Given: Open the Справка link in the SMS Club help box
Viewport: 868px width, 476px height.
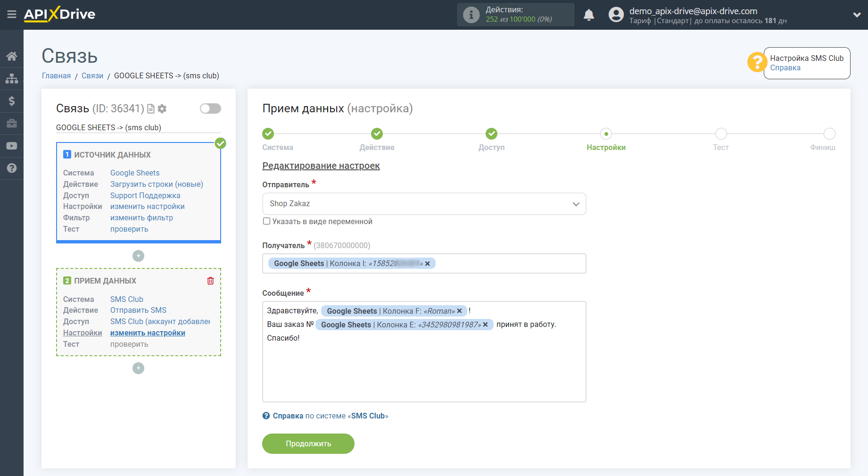Looking at the screenshot, I should click(x=785, y=68).
